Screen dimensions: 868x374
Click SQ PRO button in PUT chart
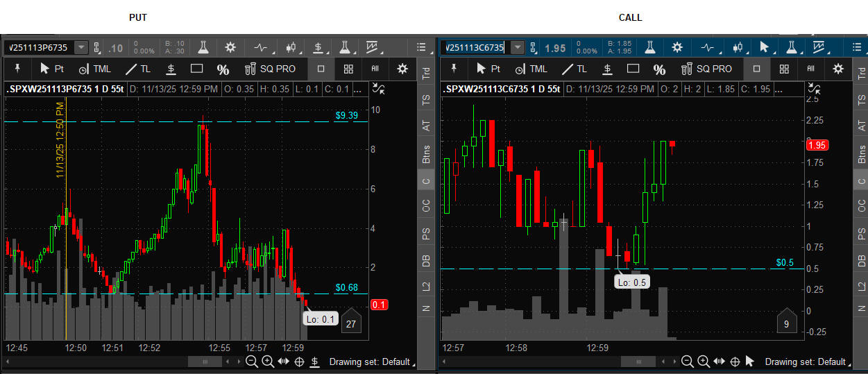point(270,69)
